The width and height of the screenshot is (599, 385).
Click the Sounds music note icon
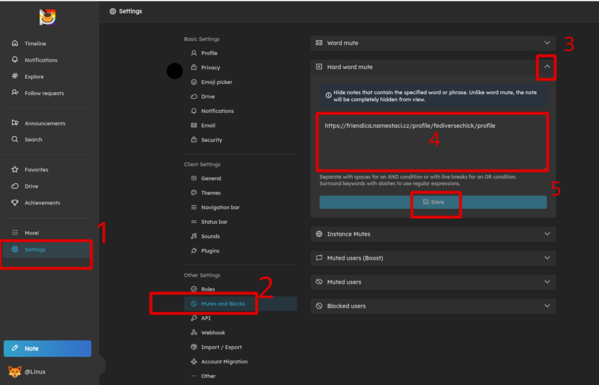(194, 236)
